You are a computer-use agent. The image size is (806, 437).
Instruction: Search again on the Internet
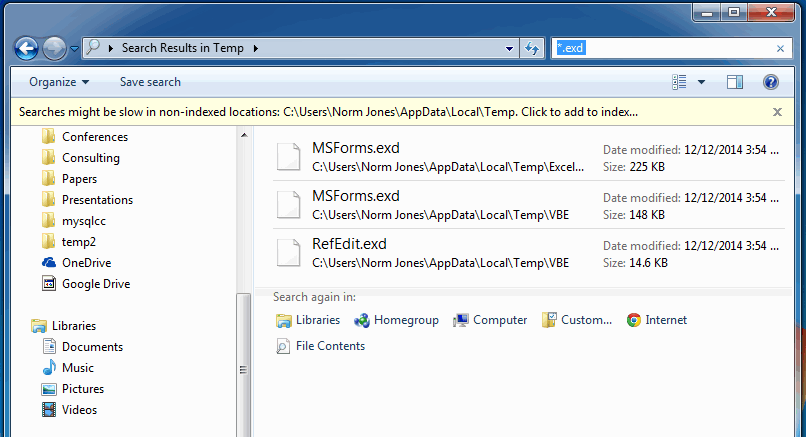point(656,320)
